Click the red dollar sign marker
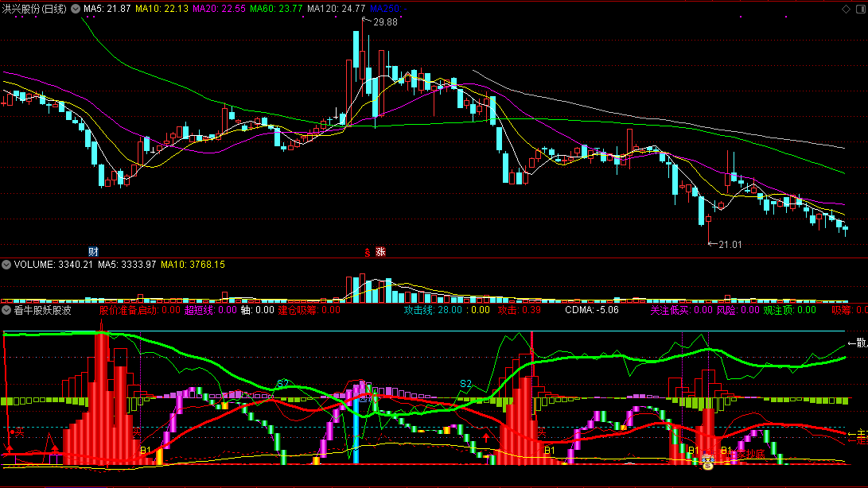The height and width of the screenshot is (488, 868). pos(367,252)
